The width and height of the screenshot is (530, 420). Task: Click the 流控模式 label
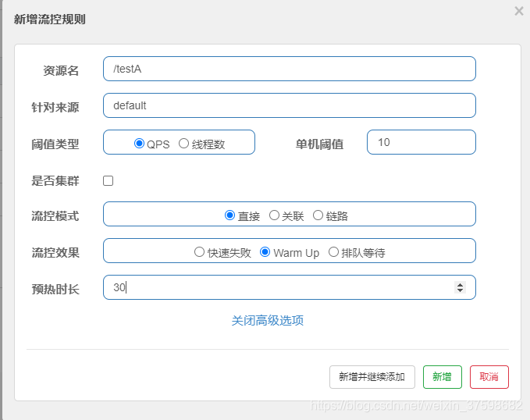tap(55, 215)
